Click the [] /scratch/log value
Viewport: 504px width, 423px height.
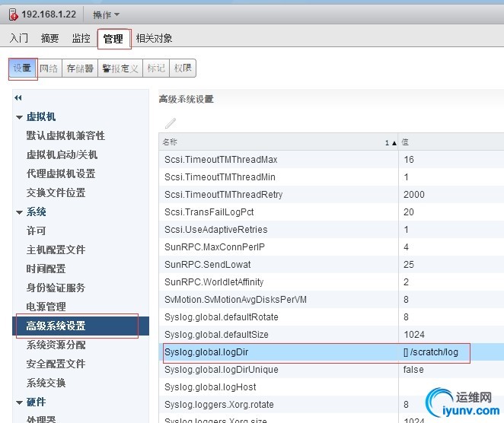click(x=431, y=352)
